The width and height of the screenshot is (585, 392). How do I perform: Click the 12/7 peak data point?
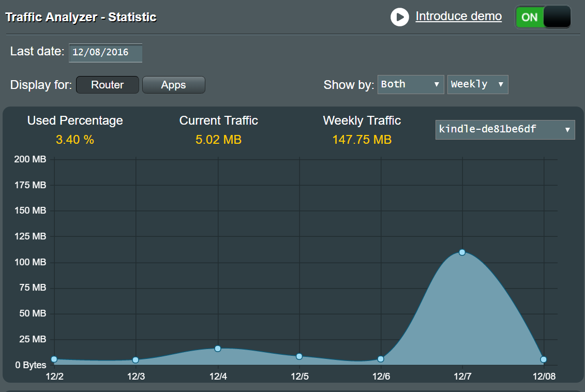click(x=462, y=252)
